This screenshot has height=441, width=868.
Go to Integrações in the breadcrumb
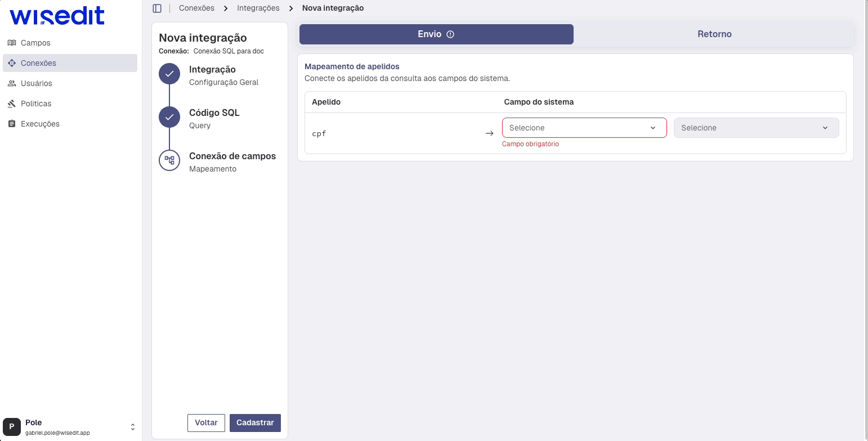tap(258, 8)
